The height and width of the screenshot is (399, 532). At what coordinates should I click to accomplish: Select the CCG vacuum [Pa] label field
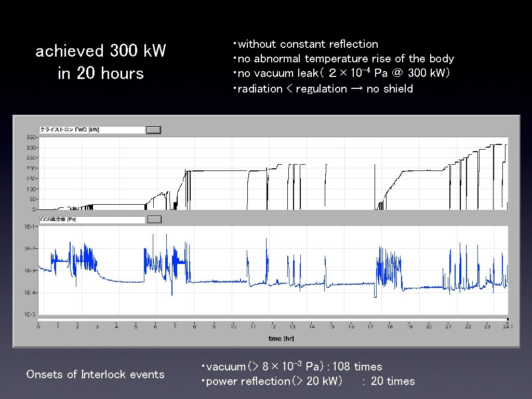coord(92,220)
